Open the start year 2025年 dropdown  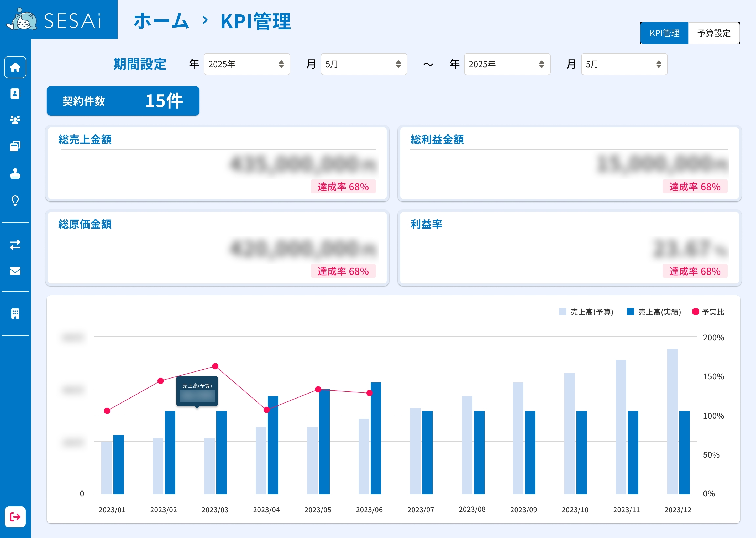point(246,64)
